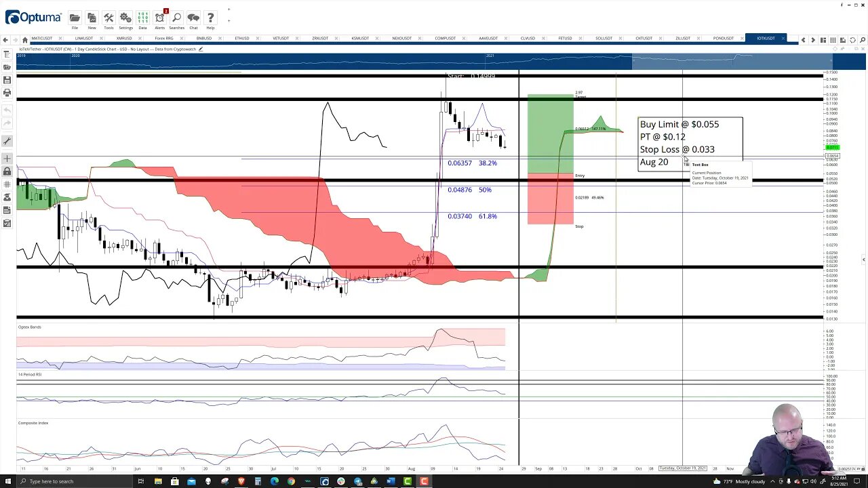Click the save disk icon in the left sidebar
868x488 pixels.
click(7, 80)
